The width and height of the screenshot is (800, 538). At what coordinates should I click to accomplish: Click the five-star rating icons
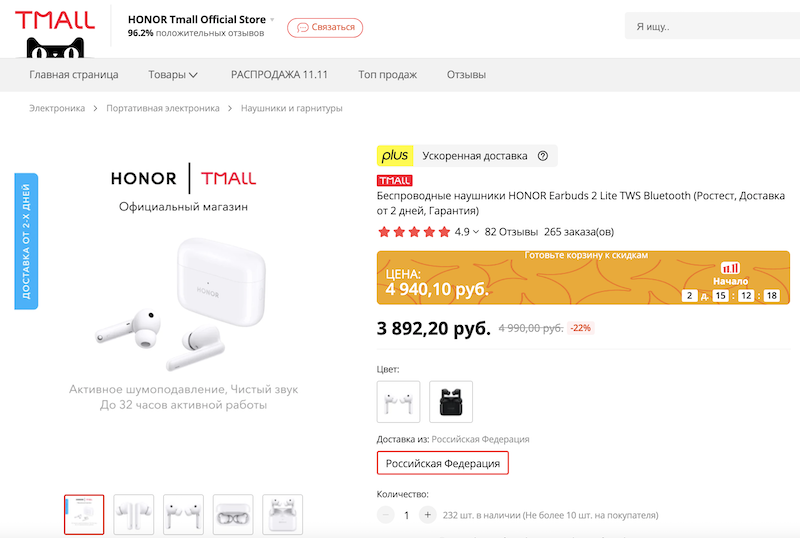coord(413,232)
